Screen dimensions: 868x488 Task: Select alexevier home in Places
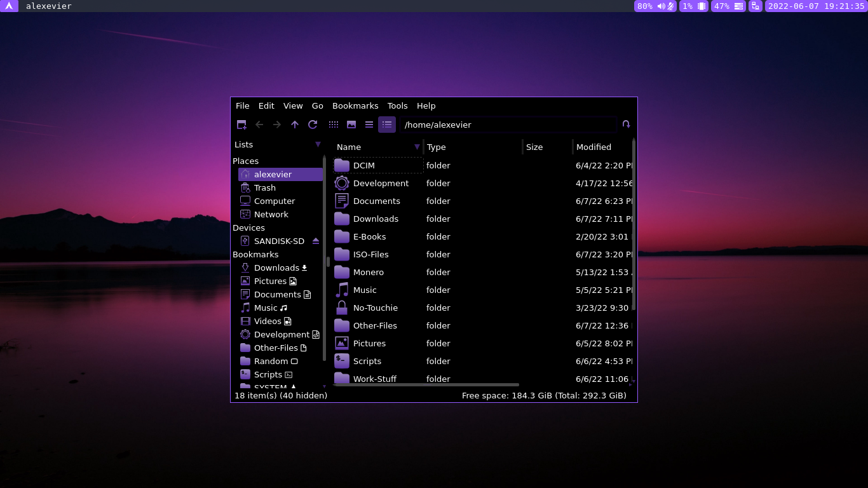tap(280, 174)
